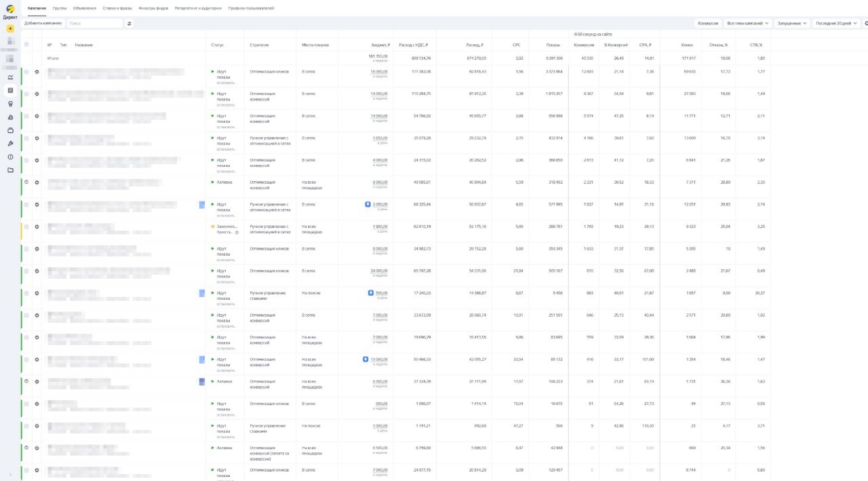
Task: Open the 16 000,00 weekly budget editor
Action: (379, 71)
